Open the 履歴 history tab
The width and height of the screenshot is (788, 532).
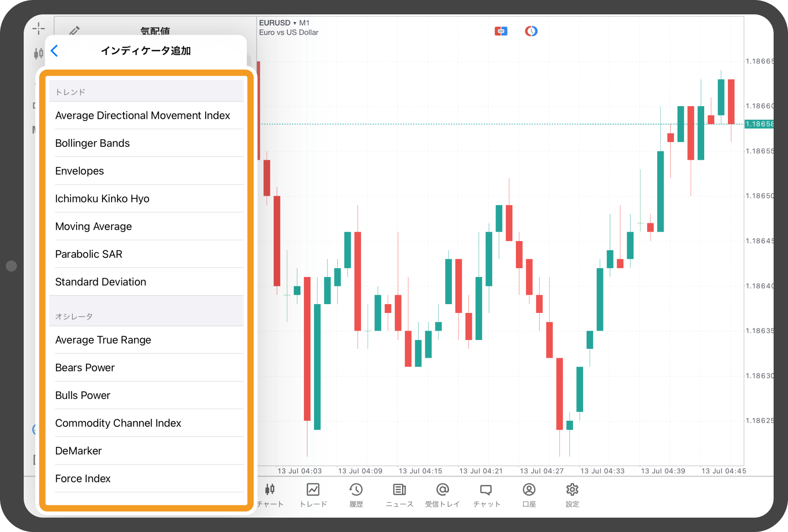[356, 495]
